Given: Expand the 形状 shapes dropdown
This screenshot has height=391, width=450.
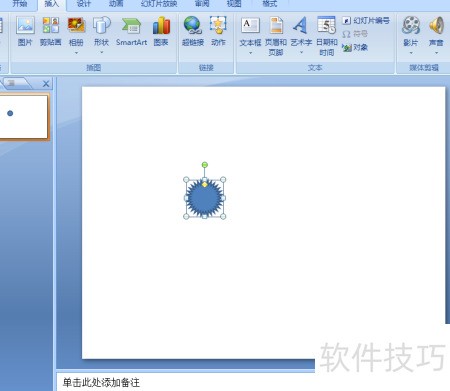Looking at the screenshot, I should click(101, 53).
